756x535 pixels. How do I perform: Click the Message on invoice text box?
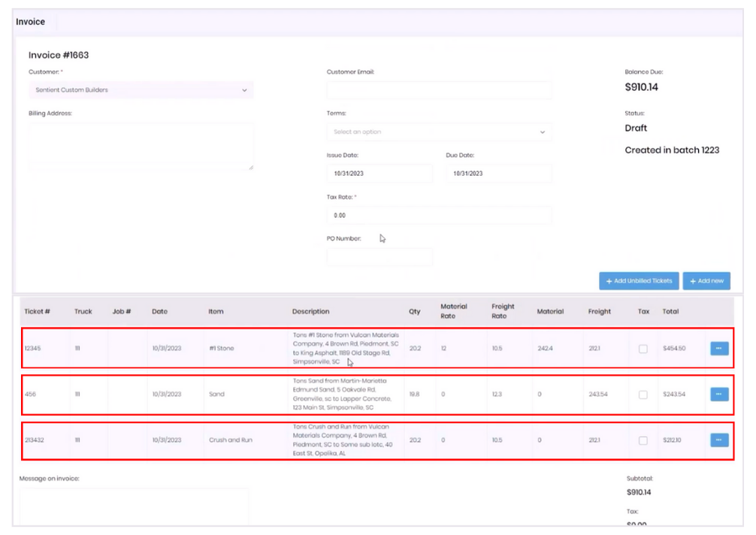click(135, 507)
